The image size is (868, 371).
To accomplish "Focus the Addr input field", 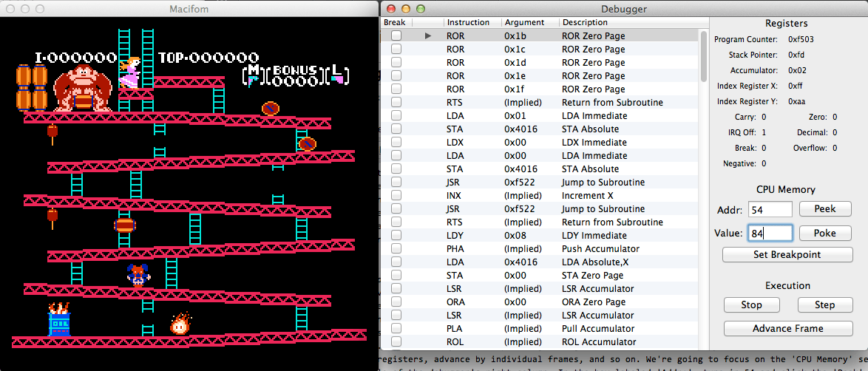I will coord(770,209).
